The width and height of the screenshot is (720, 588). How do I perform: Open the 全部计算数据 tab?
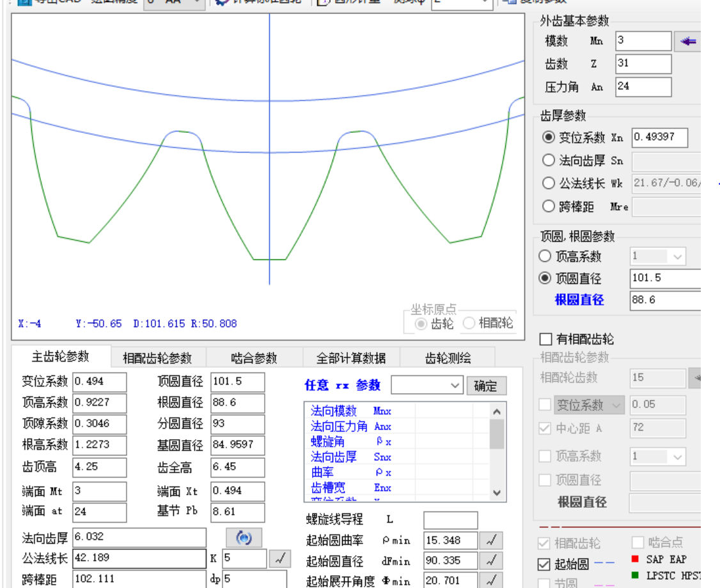(x=351, y=358)
